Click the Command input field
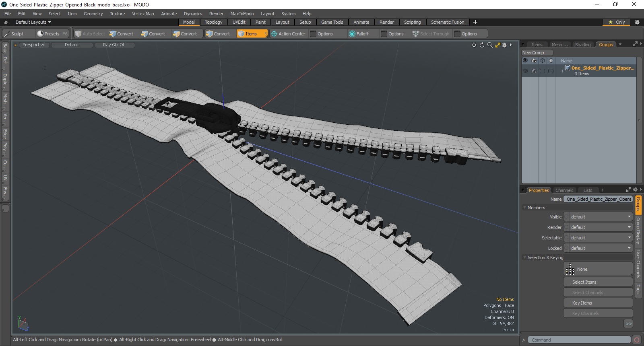 pyautogui.click(x=579, y=340)
